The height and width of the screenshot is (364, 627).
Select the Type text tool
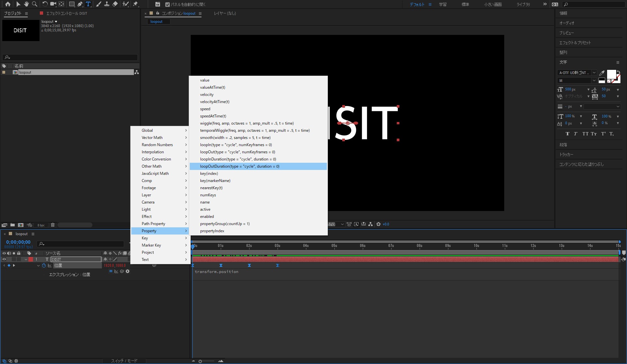88,4
